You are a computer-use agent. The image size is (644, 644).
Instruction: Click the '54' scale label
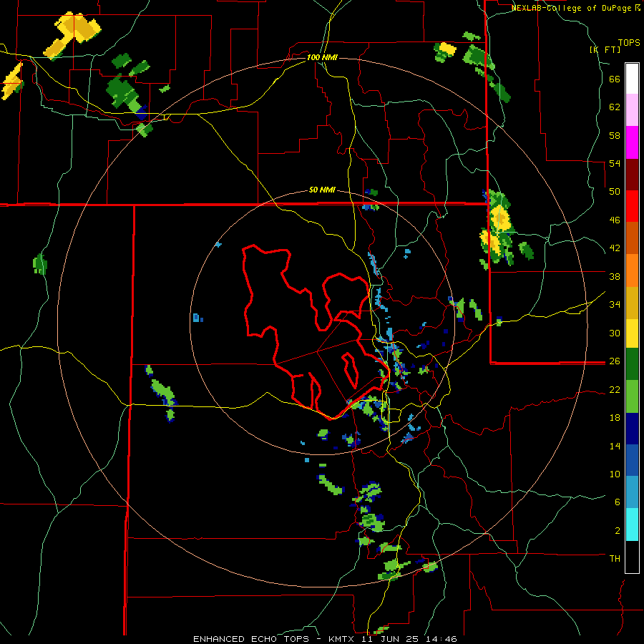[x=615, y=163]
